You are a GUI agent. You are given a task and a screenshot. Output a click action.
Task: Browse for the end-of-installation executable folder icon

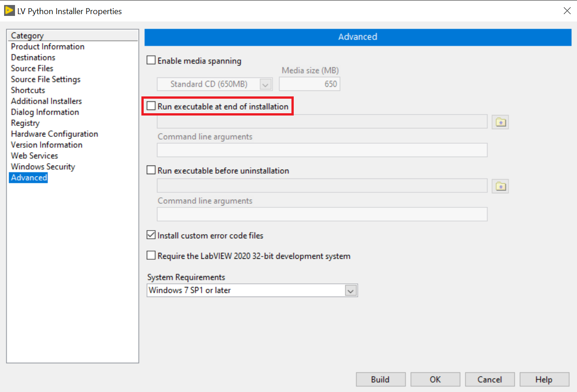[500, 122]
